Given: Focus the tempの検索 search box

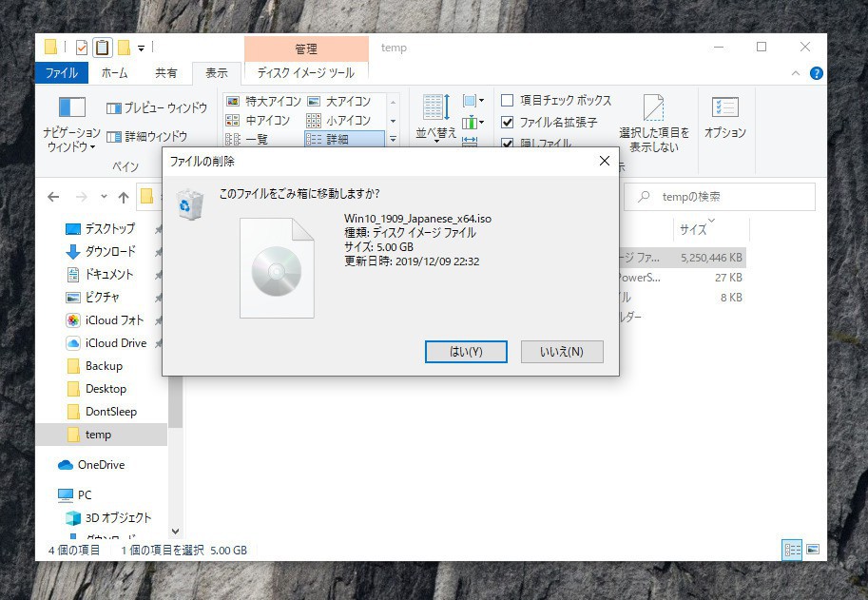Looking at the screenshot, I should click(x=720, y=197).
